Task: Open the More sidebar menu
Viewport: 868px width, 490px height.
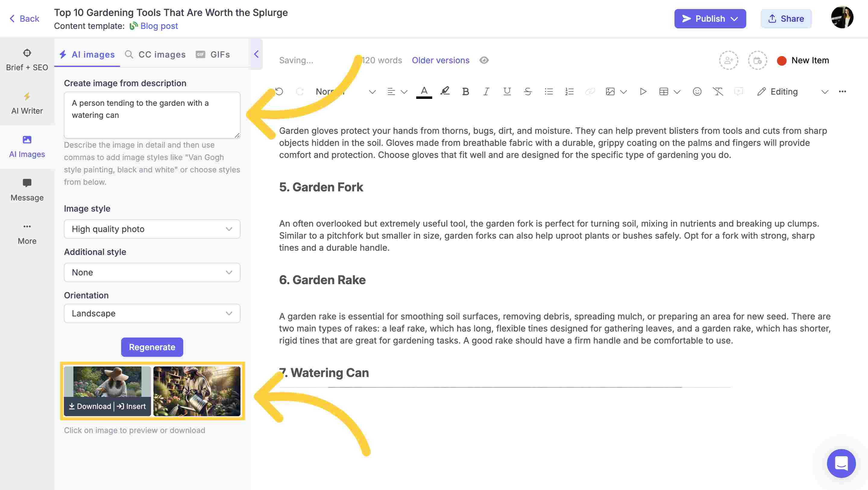Action: pyautogui.click(x=27, y=234)
